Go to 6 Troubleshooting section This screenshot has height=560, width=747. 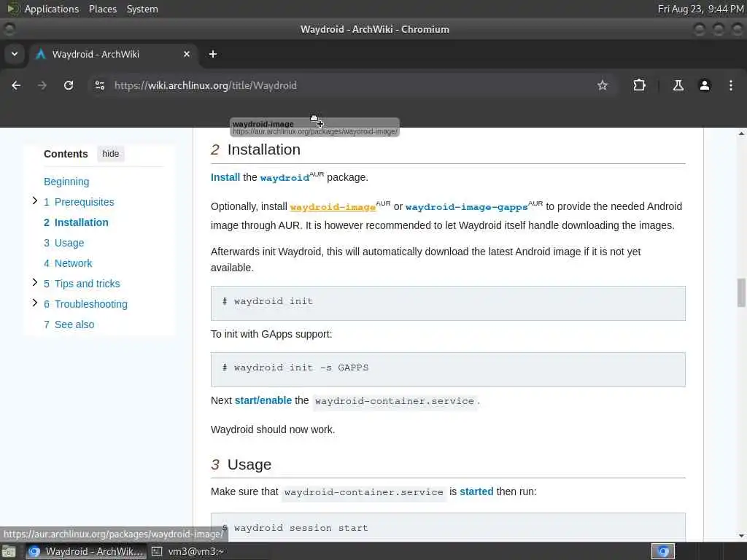pyautogui.click(x=86, y=304)
